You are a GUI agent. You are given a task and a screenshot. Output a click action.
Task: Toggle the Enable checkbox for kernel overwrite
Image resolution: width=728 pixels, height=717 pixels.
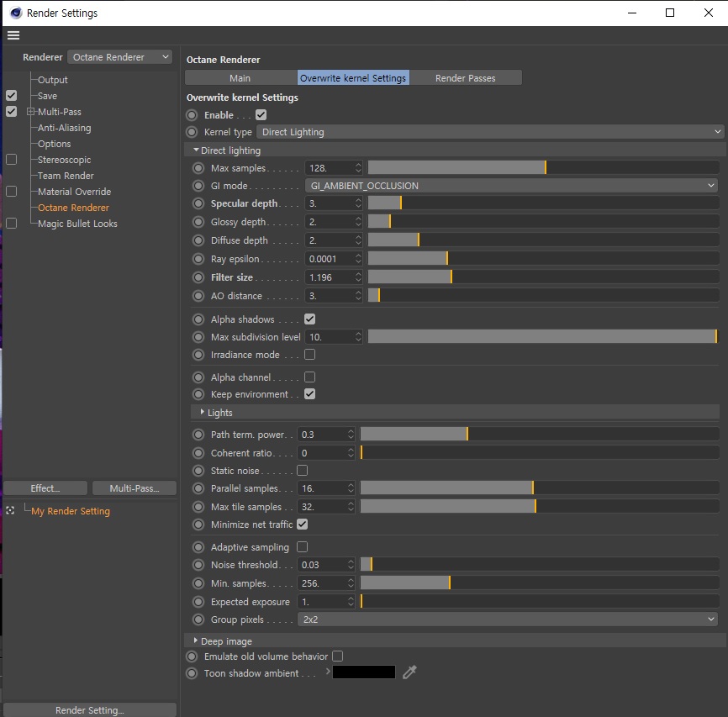click(261, 114)
